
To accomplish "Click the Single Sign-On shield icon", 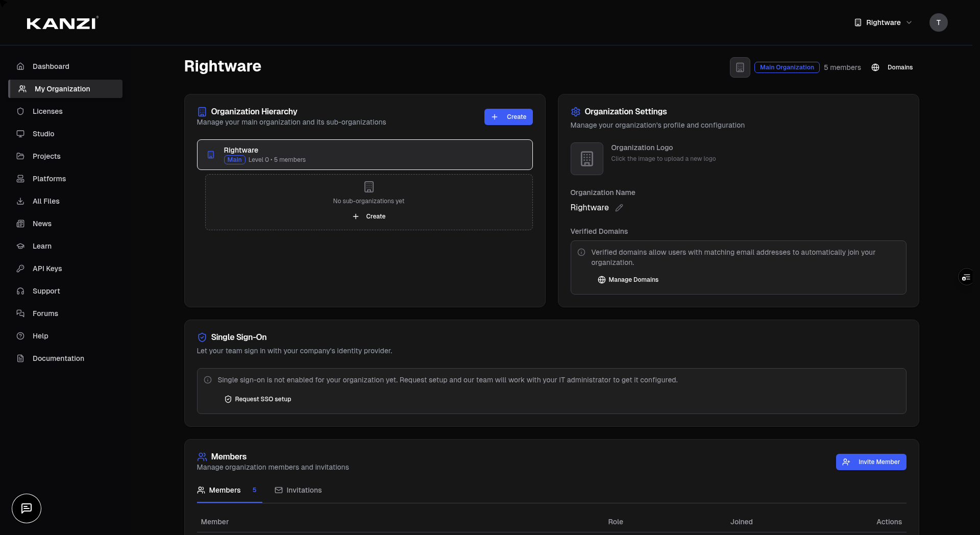I will click(202, 337).
